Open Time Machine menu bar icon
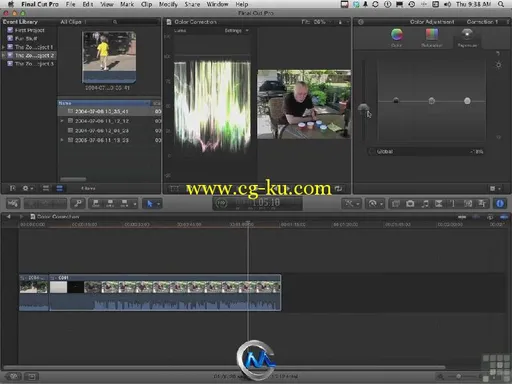 click(412, 4)
